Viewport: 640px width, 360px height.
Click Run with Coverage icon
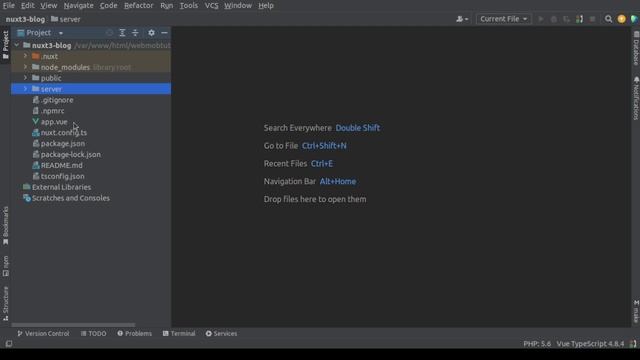566,19
